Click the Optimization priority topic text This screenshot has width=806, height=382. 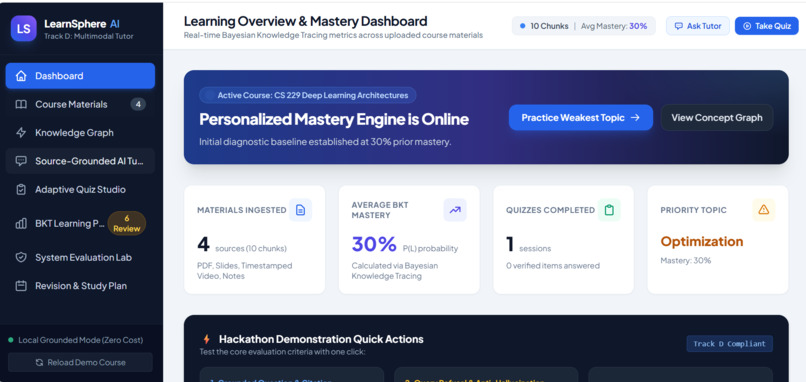coord(702,242)
